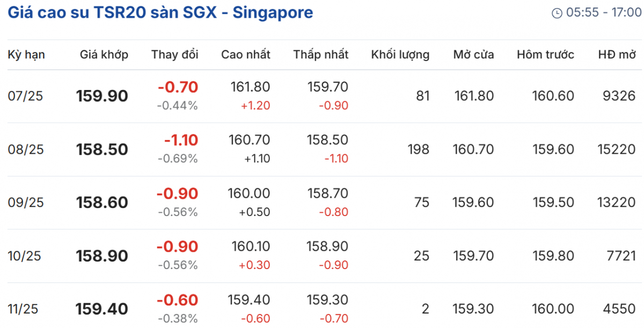Screen dimensions: 644x328
Task: Click the 'Thấp nhất' column header
Action: pyautogui.click(x=321, y=54)
